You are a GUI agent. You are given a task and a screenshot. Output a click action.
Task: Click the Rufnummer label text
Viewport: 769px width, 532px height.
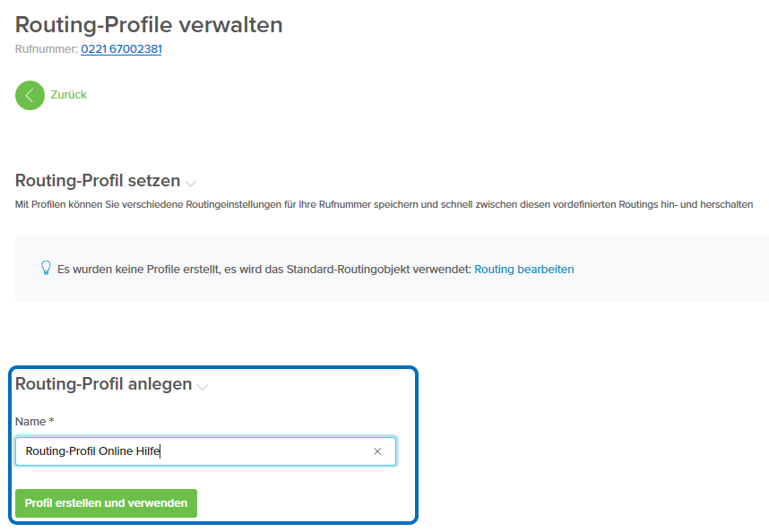tap(46, 49)
